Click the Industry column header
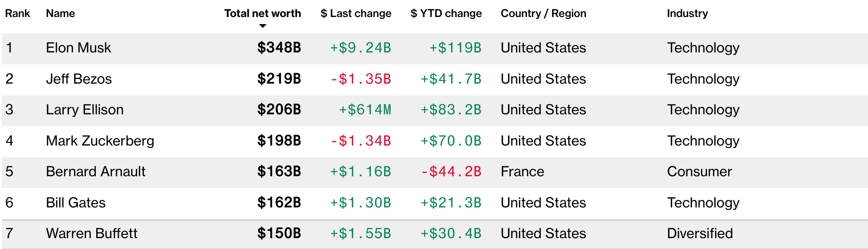This screenshot has width=868, height=249. click(x=687, y=13)
